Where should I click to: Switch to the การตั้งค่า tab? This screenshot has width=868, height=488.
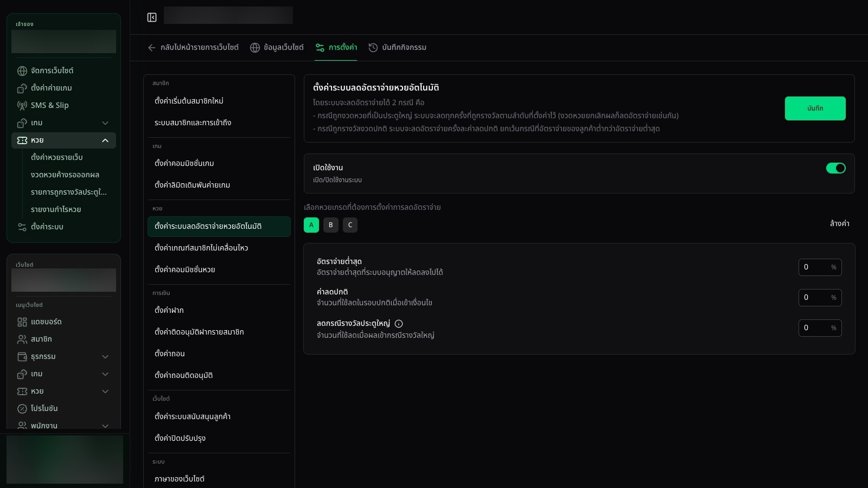click(x=336, y=48)
